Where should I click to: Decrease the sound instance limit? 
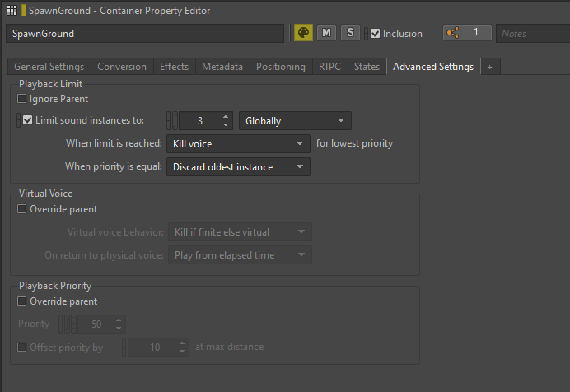tap(226, 124)
